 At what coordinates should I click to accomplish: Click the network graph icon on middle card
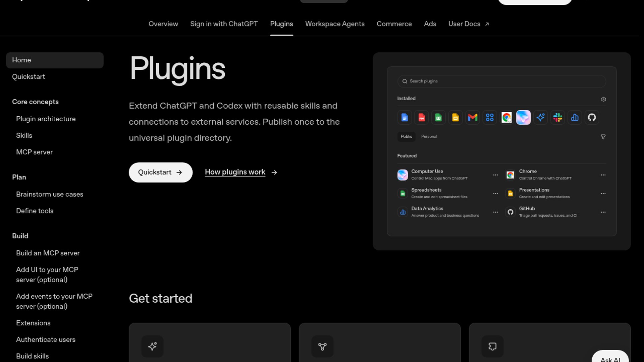322,346
